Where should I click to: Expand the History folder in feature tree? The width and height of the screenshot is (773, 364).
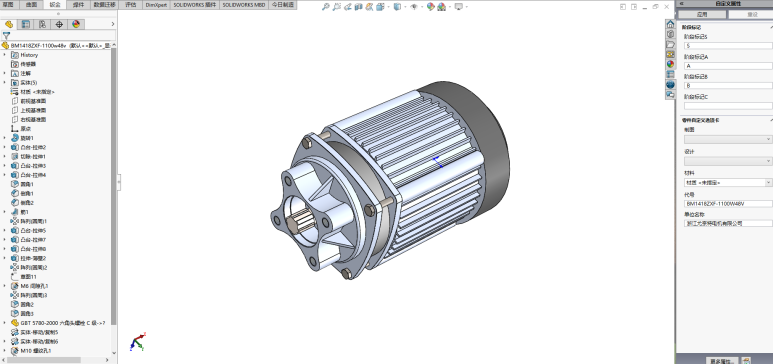5,55
